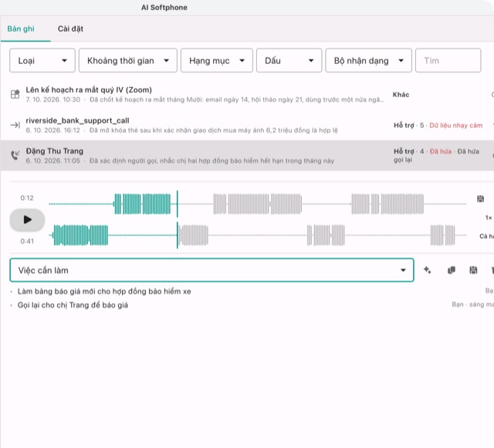The height and width of the screenshot is (448, 494).
Task: Click the Tìm search field
Action: (448, 60)
